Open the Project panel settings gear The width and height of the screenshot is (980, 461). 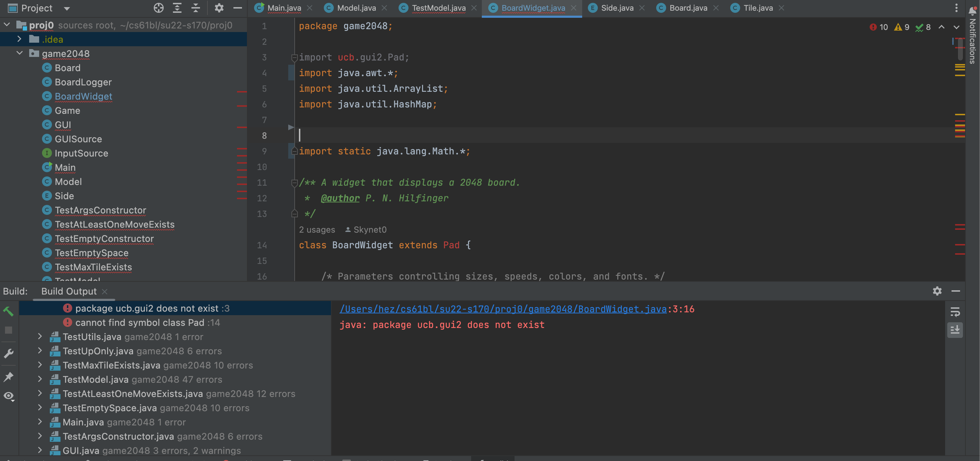pos(219,8)
